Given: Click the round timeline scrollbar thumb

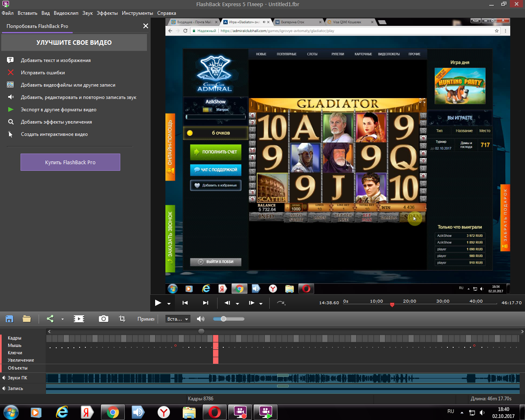Looking at the screenshot, I should point(201,331).
